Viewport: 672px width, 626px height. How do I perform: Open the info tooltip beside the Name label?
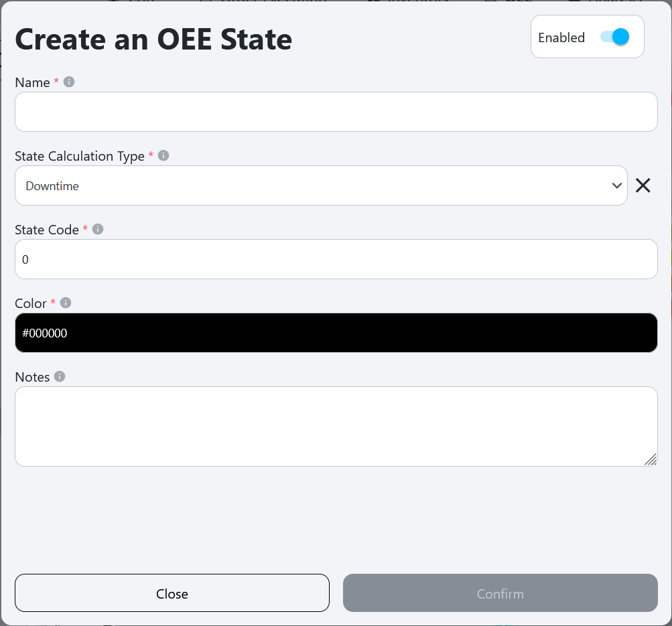[x=68, y=82]
